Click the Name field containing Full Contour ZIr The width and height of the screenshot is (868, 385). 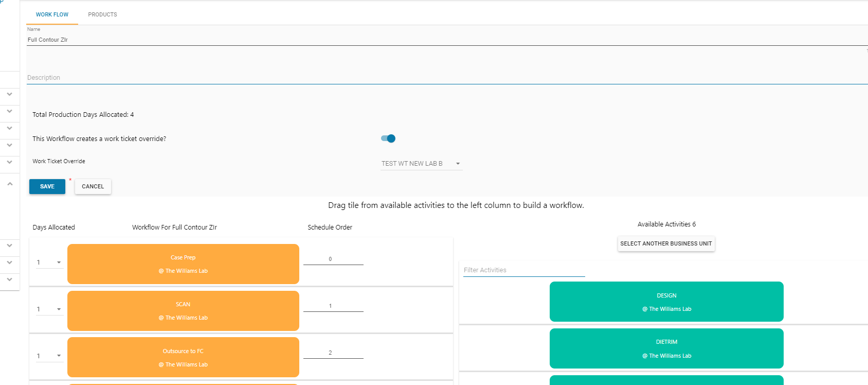tap(446, 40)
